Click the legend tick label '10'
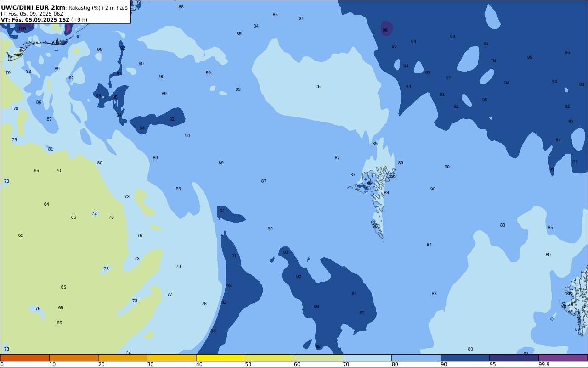 coord(52,364)
